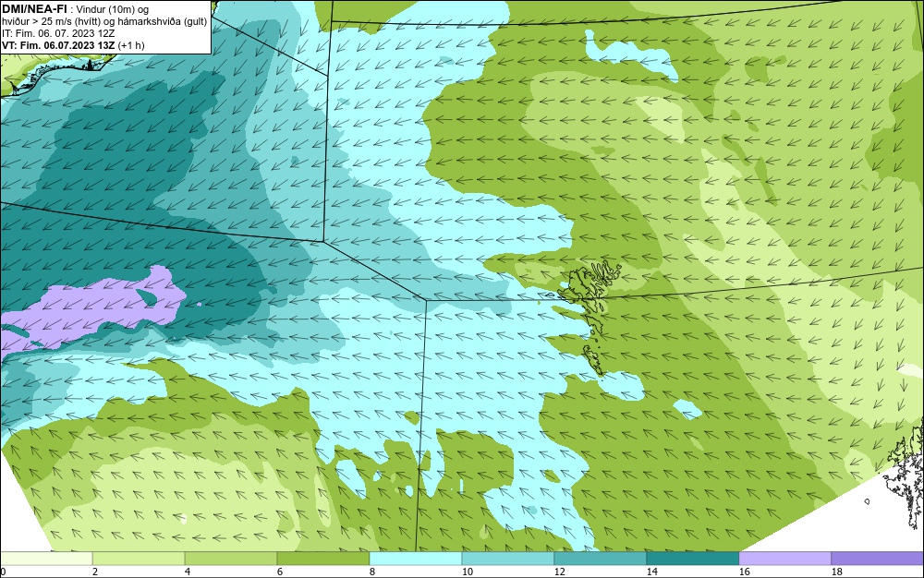The image size is (924, 578).
Task: Click the legend label '4' under the color bar
Action: tap(188, 572)
